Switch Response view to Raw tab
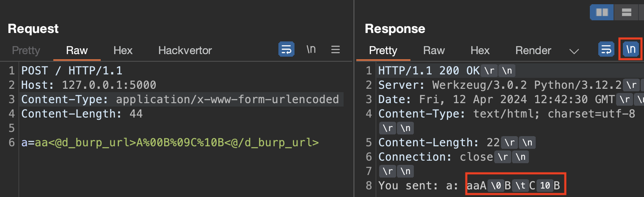Image resolution: width=644 pixels, height=197 pixels. pyautogui.click(x=434, y=51)
